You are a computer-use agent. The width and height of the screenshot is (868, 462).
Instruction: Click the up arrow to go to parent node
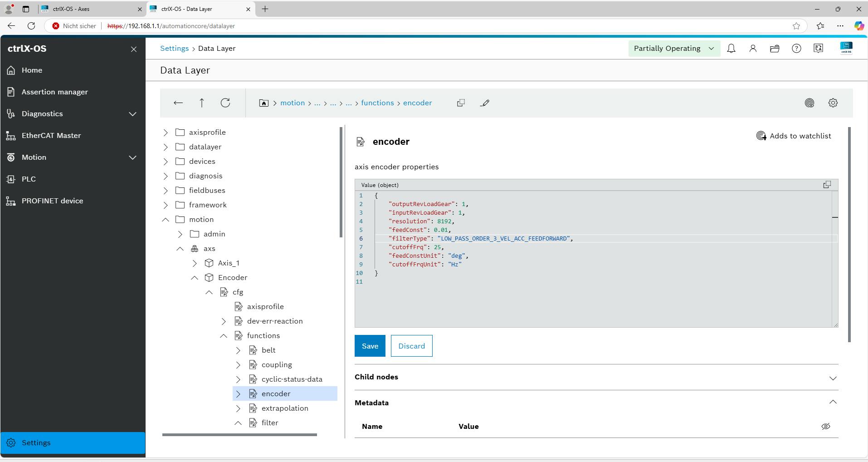pos(202,103)
